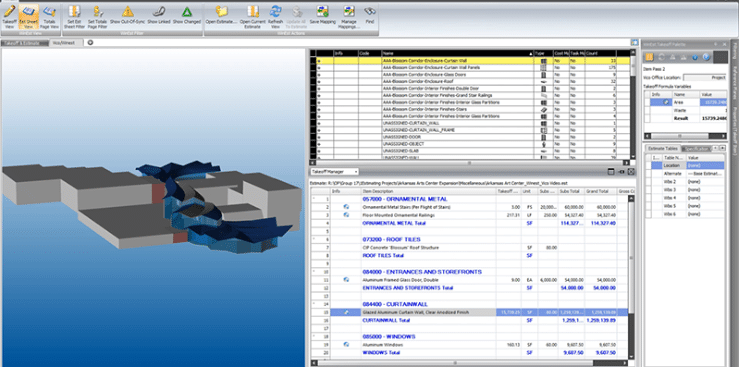Tick the checkbox beside the Area variable
Screen dimensions: 740x368
(648, 102)
